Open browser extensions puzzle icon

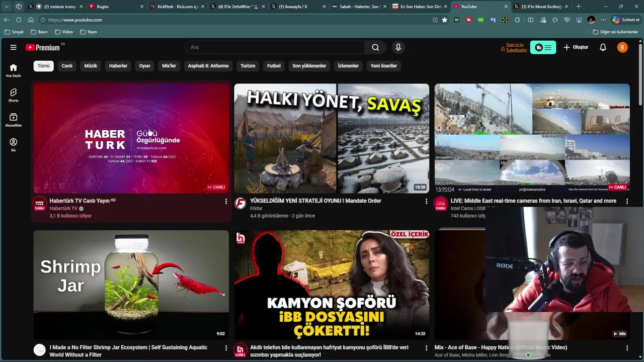(517, 20)
